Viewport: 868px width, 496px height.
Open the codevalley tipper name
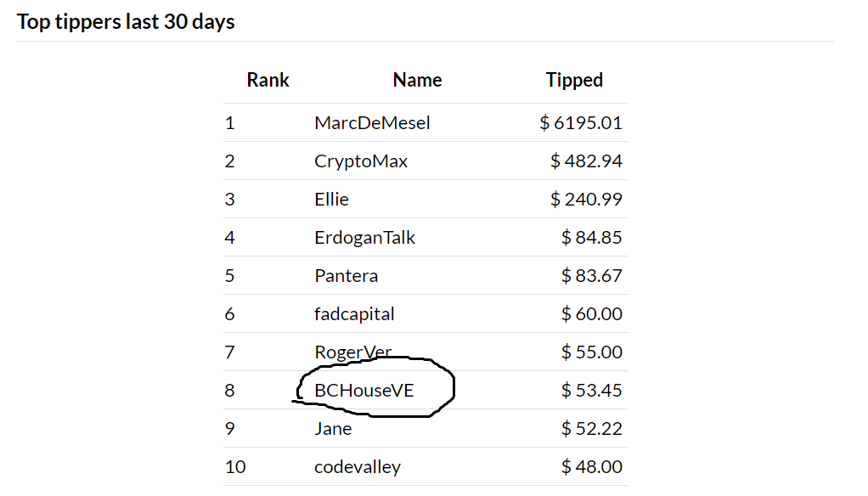click(358, 466)
